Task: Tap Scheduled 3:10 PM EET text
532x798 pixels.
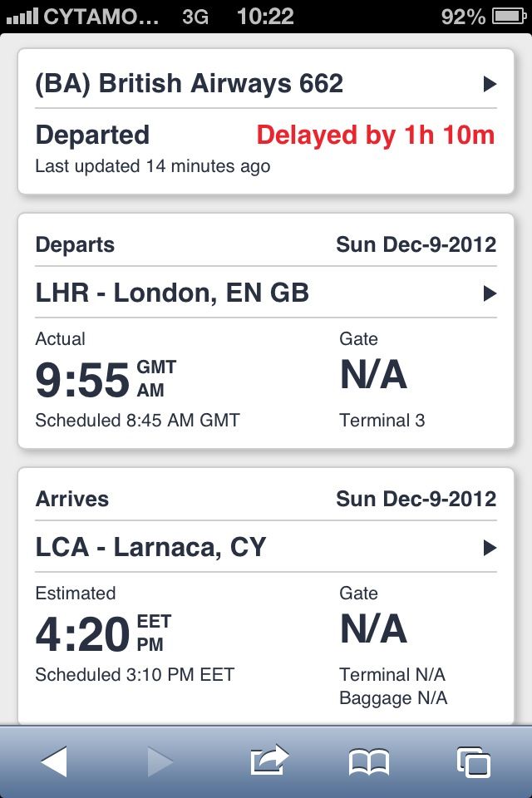Action: coord(135,675)
